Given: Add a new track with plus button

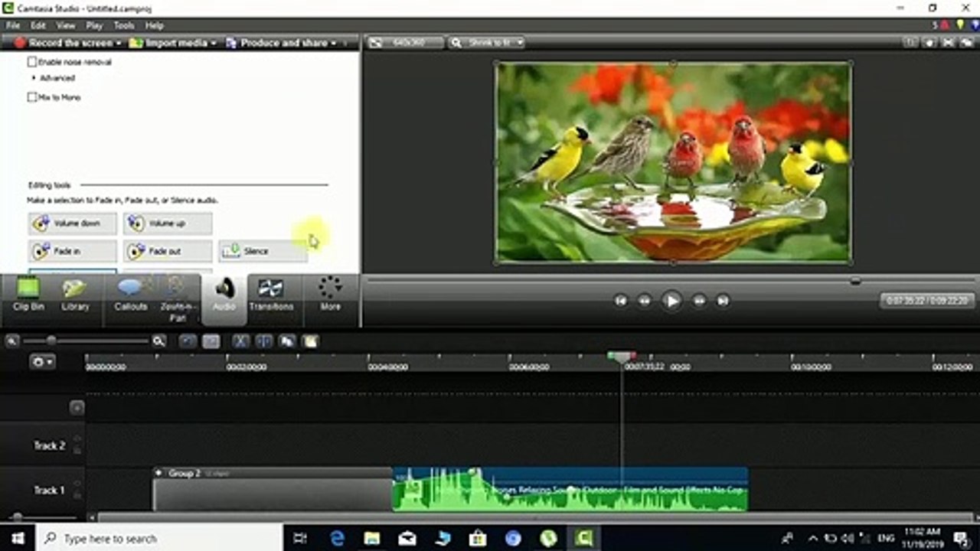Looking at the screenshot, I should [77, 408].
